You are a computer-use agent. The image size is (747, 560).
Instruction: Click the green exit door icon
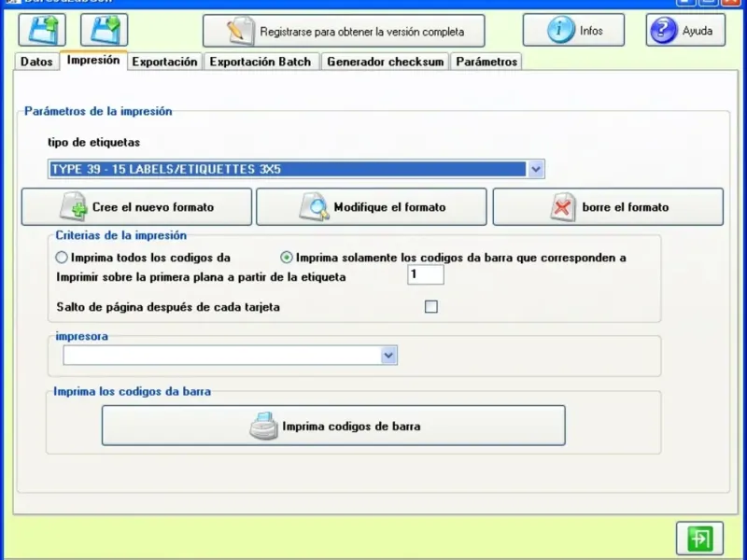[x=699, y=539]
